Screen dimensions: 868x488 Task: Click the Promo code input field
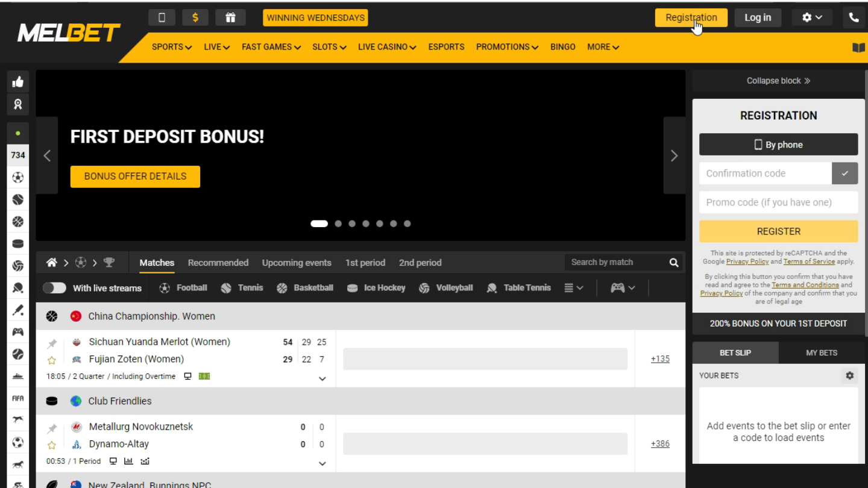tap(778, 202)
